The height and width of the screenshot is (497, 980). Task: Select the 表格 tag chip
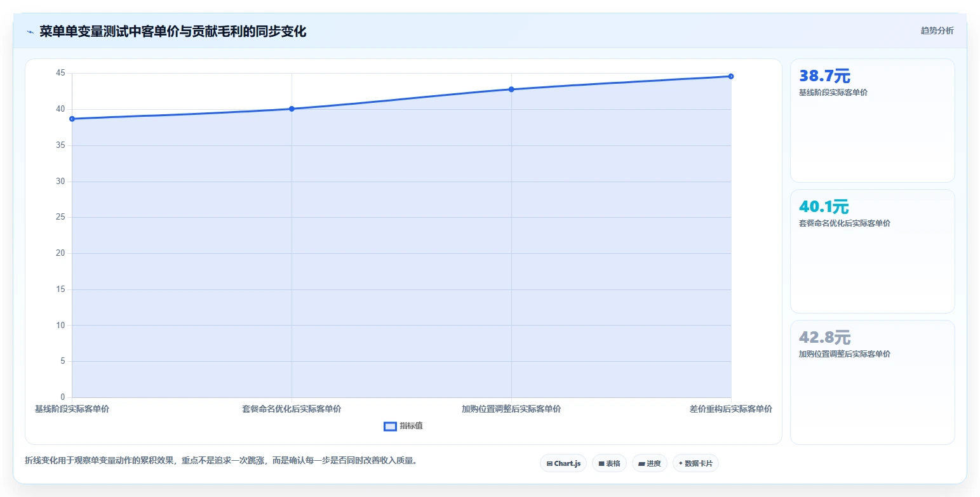pos(609,463)
